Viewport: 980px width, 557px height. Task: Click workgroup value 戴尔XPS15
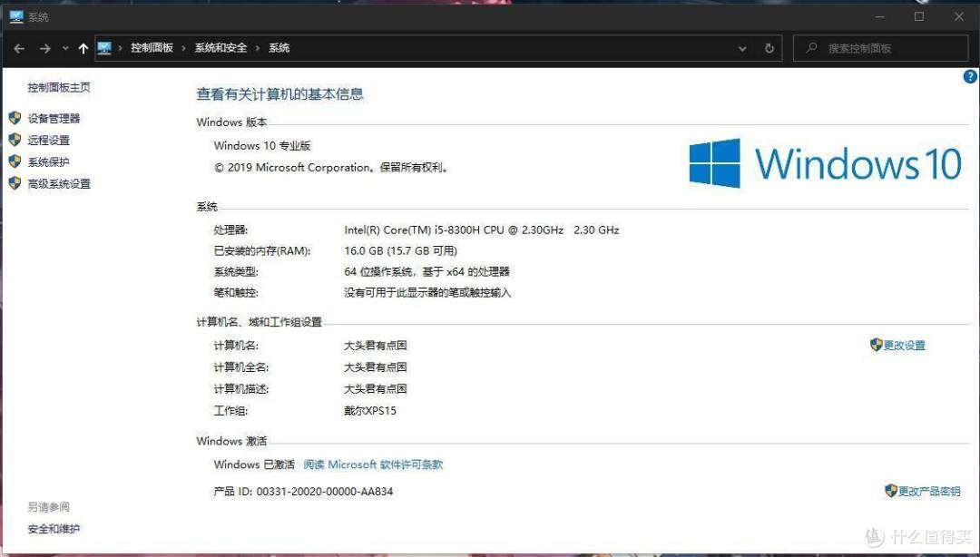coord(370,411)
